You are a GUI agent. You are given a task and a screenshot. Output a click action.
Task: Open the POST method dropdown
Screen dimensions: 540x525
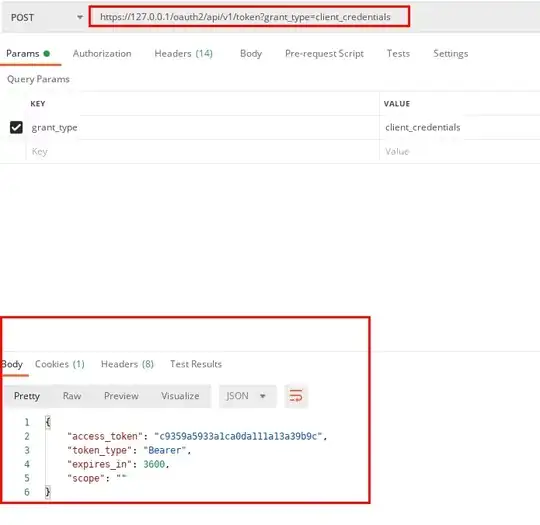46,17
